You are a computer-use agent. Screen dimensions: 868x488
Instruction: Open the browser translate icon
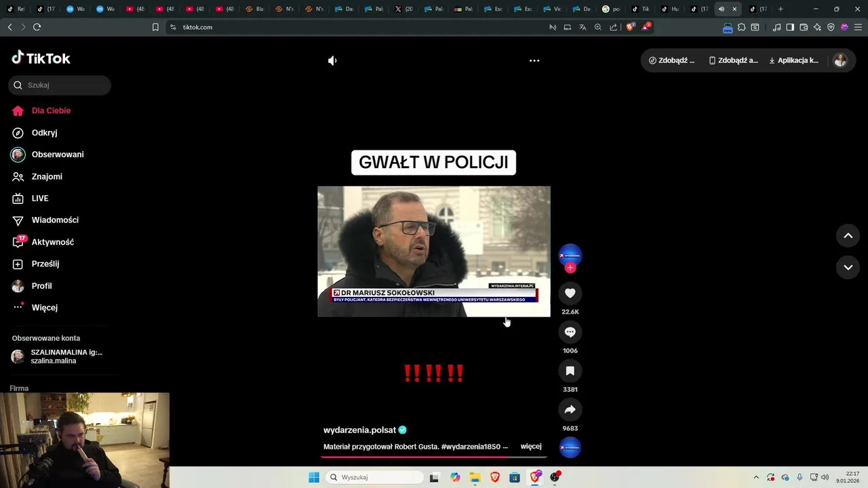click(x=583, y=27)
